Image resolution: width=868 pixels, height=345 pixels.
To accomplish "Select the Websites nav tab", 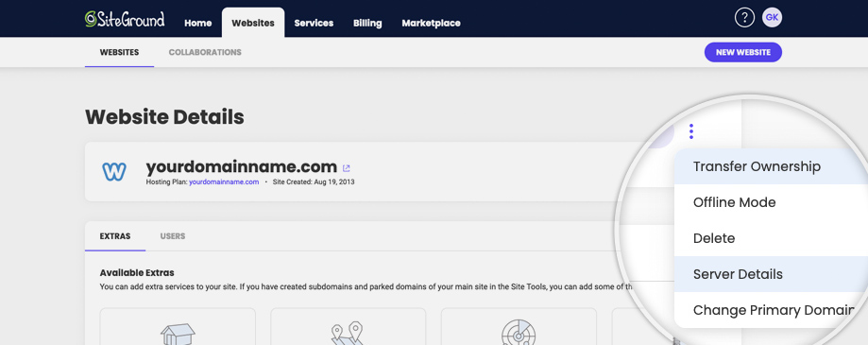I will coord(253,24).
